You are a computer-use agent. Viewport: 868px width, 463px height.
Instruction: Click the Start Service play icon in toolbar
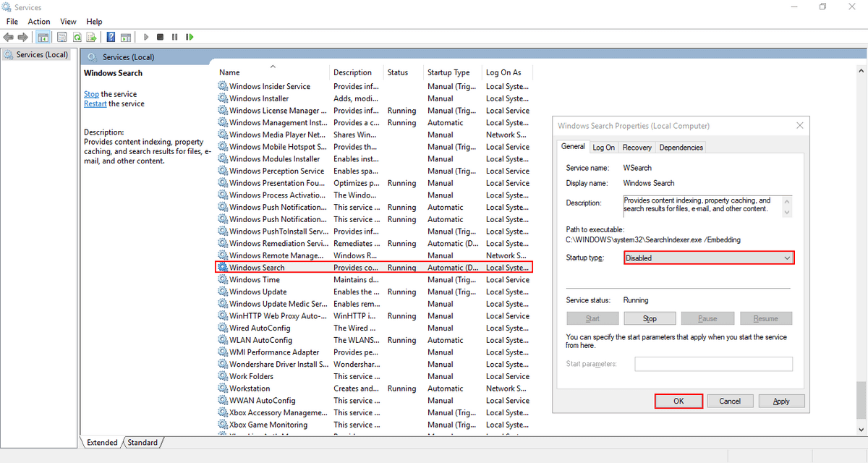click(x=146, y=37)
